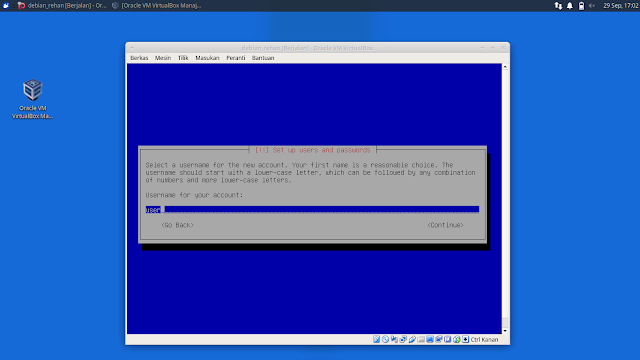Maximize the debian_rehan VirtualBox window
The width and height of the screenshot is (640, 360).
[x=493, y=48]
